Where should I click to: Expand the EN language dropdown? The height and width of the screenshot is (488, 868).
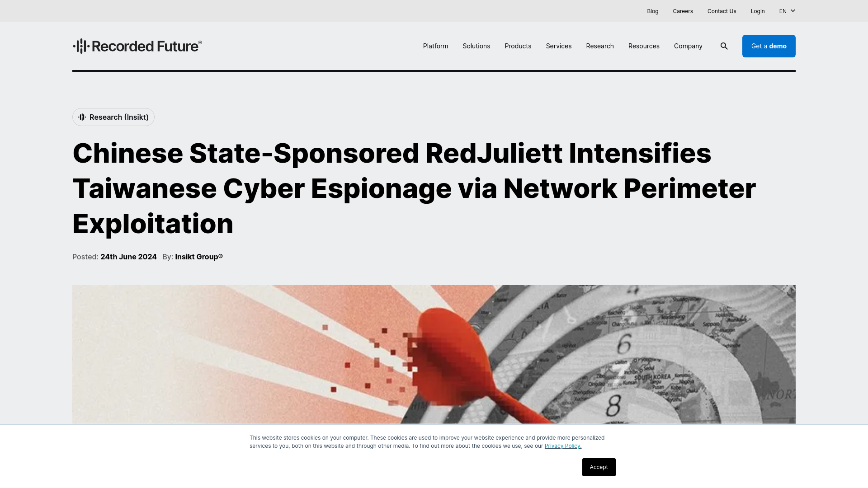click(787, 11)
